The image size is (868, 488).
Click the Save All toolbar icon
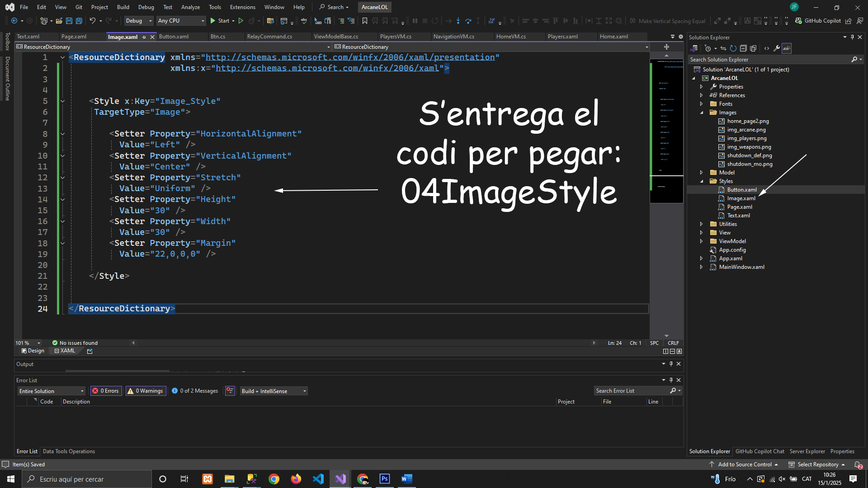pos(79,21)
